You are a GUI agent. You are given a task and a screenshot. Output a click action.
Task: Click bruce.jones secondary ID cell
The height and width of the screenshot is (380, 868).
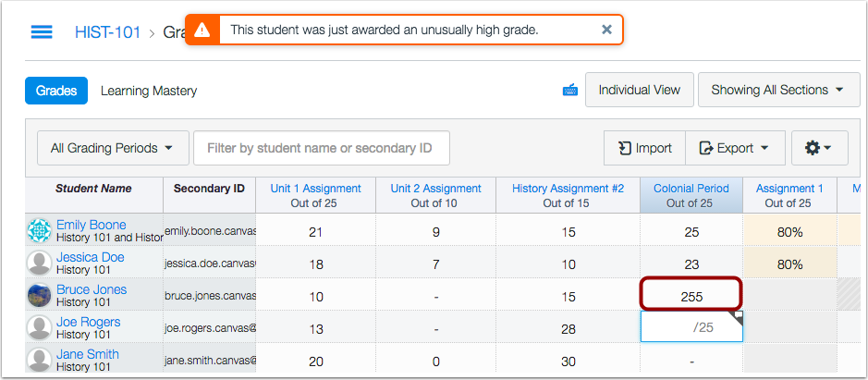point(209,296)
